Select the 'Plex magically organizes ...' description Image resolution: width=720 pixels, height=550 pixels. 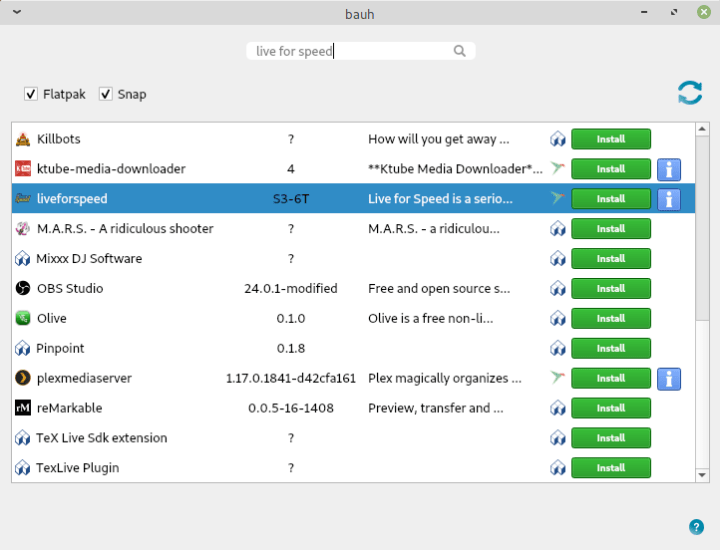coord(444,378)
